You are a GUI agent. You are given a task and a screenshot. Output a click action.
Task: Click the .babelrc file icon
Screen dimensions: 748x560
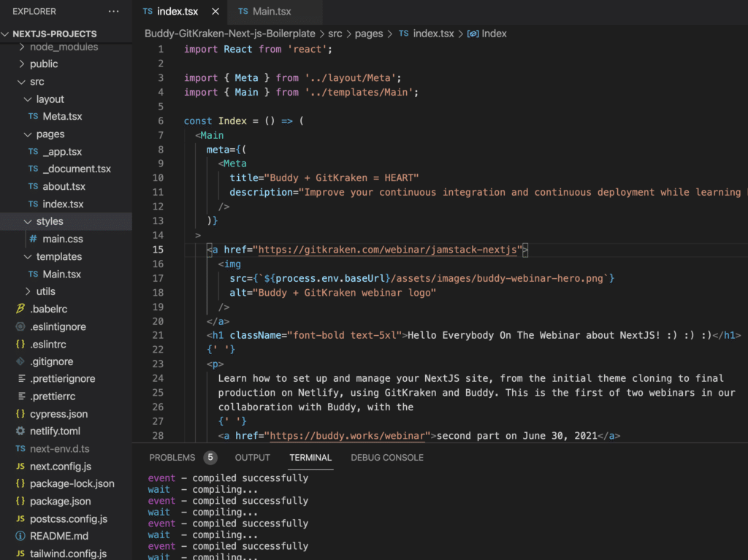point(20,310)
